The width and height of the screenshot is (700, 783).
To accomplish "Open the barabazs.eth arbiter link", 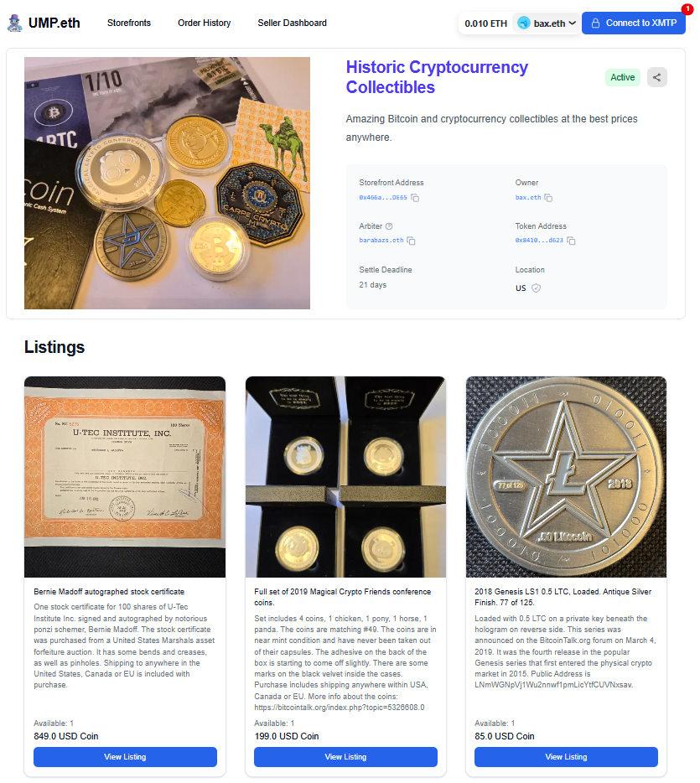I will tap(381, 241).
